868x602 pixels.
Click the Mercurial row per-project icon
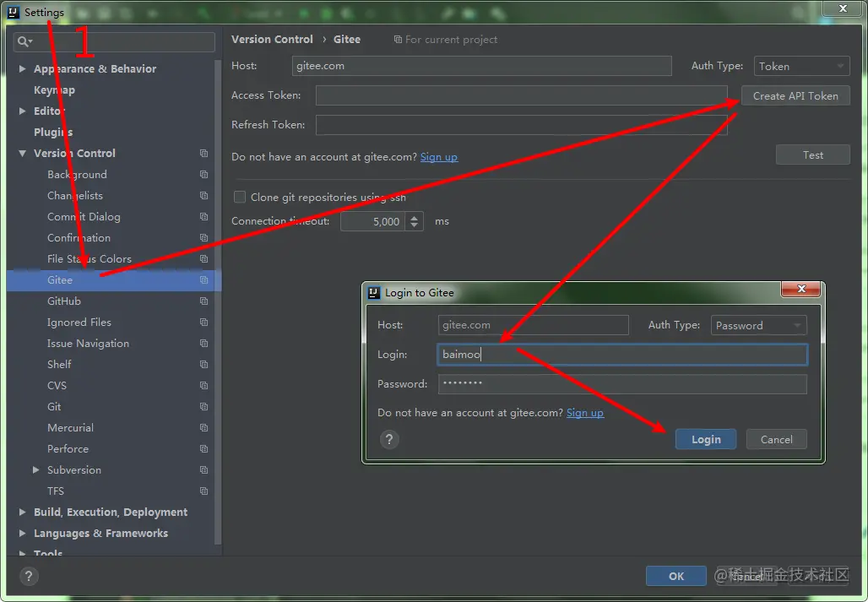click(203, 428)
